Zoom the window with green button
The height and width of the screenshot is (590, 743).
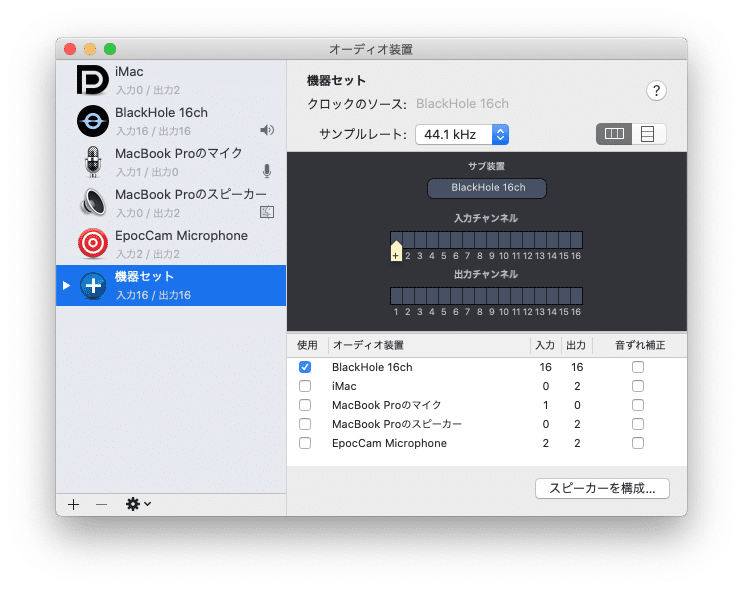pyautogui.click(x=110, y=49)
